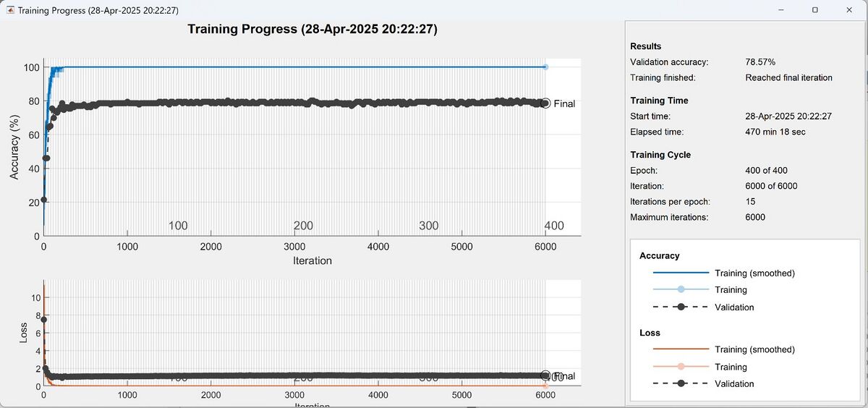Click the Final marker on accuracy plot
868x408 pixels.
click(x=545, y=103)
